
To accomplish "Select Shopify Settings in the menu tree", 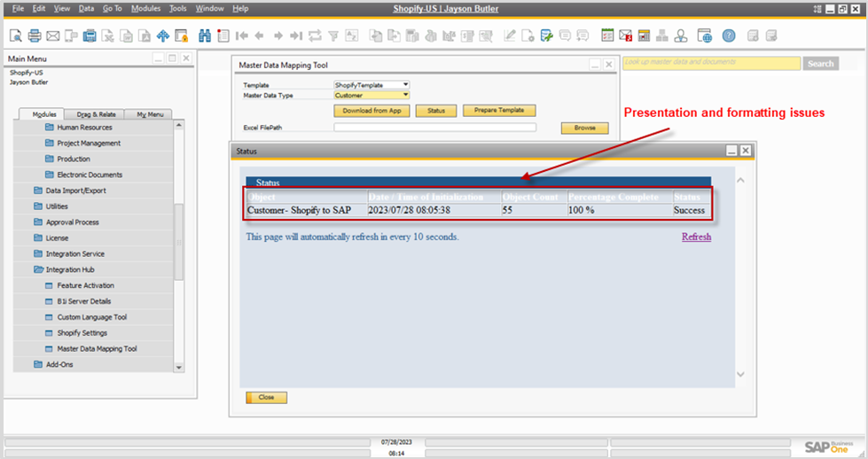I will (x=82, y=333).
